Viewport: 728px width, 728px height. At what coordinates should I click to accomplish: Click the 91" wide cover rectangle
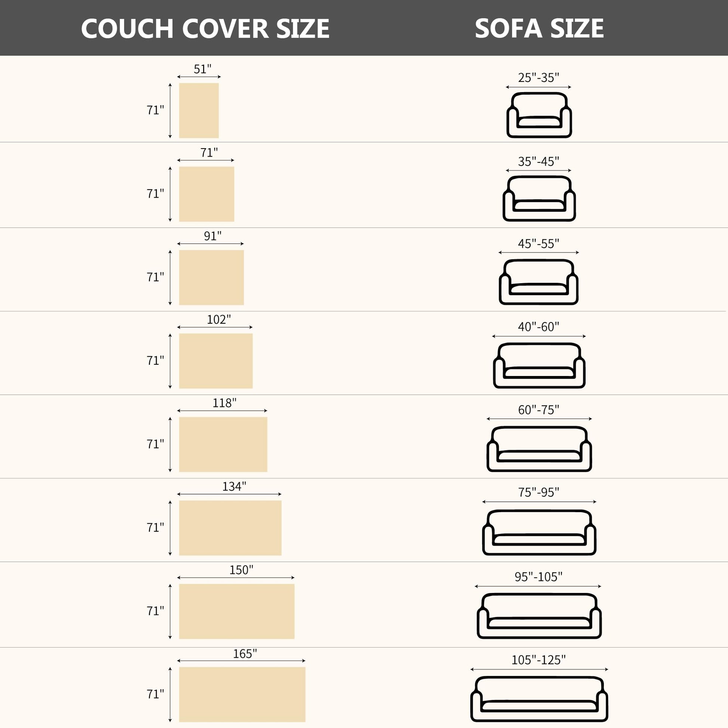pos(211,277)
